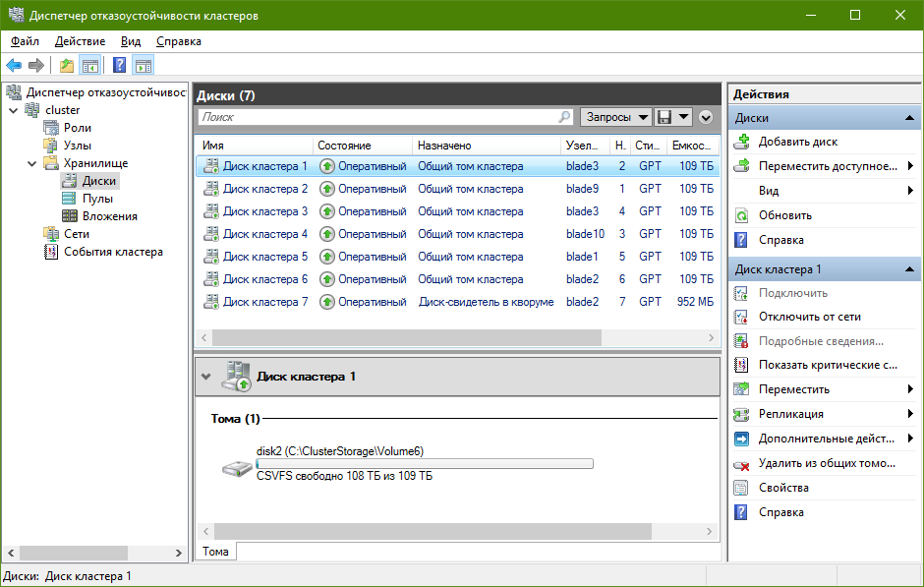924x587 pixels.
Task: Click the status icon for Диск кластера 4
Action: click(x=327, y=234)
